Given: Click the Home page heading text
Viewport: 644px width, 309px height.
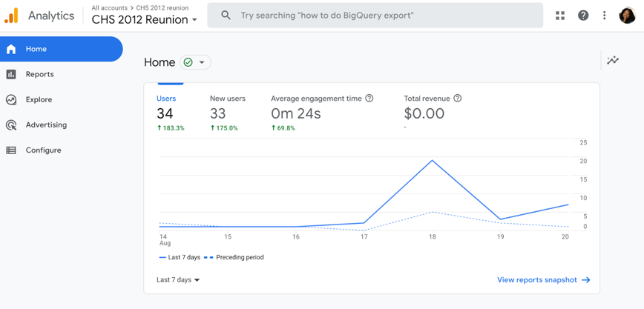Looking at the screenshot, I should tap(160, 62).
